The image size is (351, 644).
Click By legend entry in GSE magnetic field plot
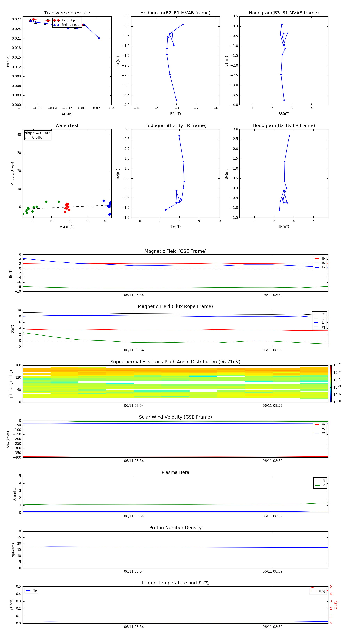[x=320, y=263]
